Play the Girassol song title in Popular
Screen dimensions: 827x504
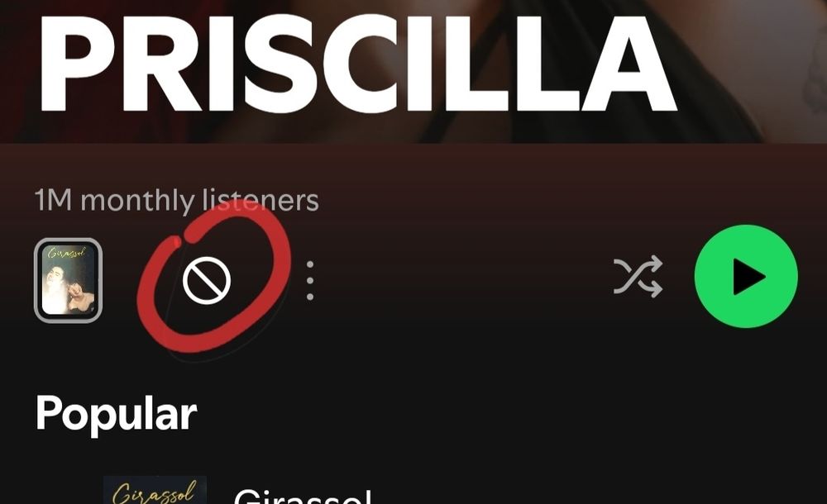(x=303, y=496)
